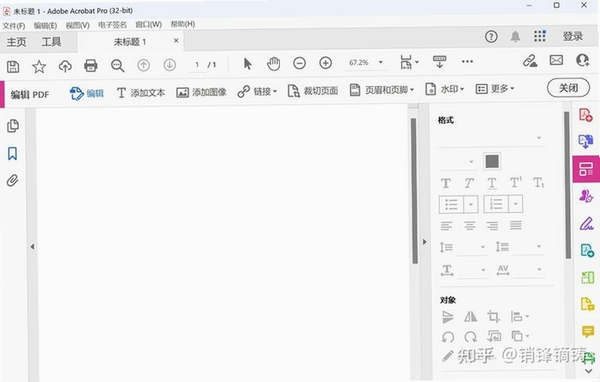This screenshot has width=600, height=382.
Task: Expand bulleted list style dropdown
Action: (x=471, y=204)
